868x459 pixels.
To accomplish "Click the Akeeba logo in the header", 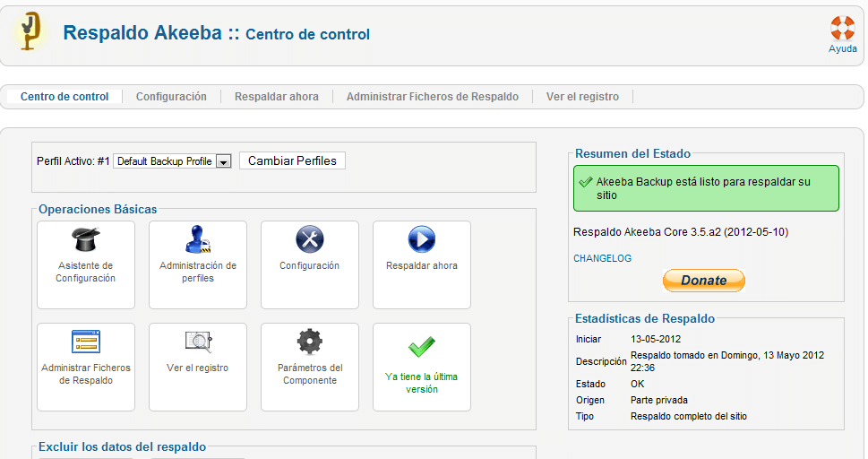I will click(30, 32).
